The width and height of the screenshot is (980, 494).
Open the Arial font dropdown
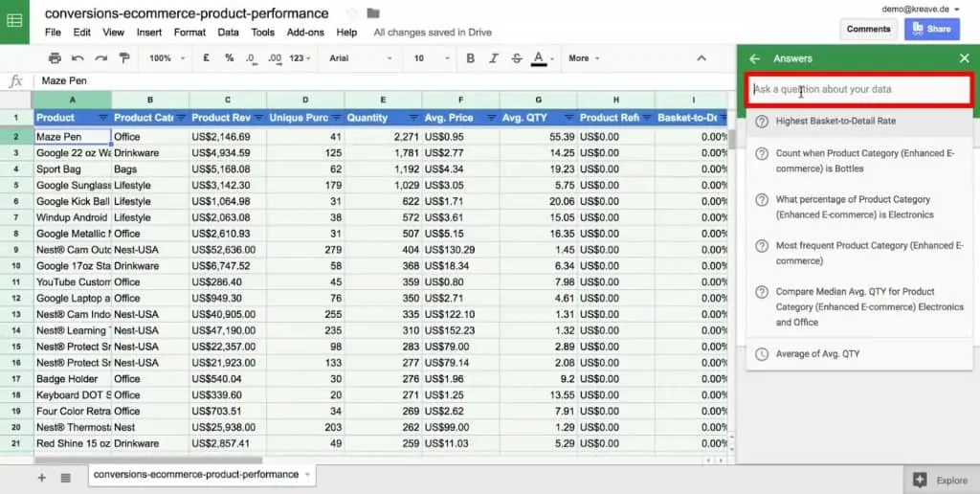pos(361,58)
